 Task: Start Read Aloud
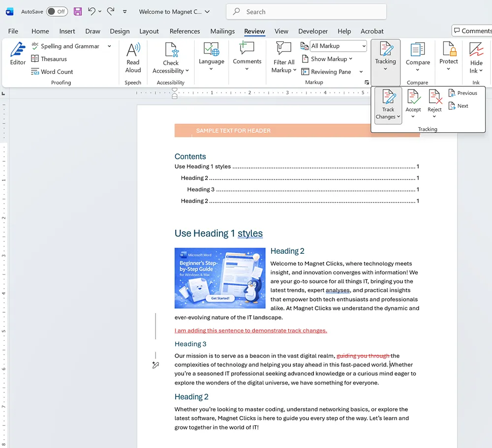133,57
